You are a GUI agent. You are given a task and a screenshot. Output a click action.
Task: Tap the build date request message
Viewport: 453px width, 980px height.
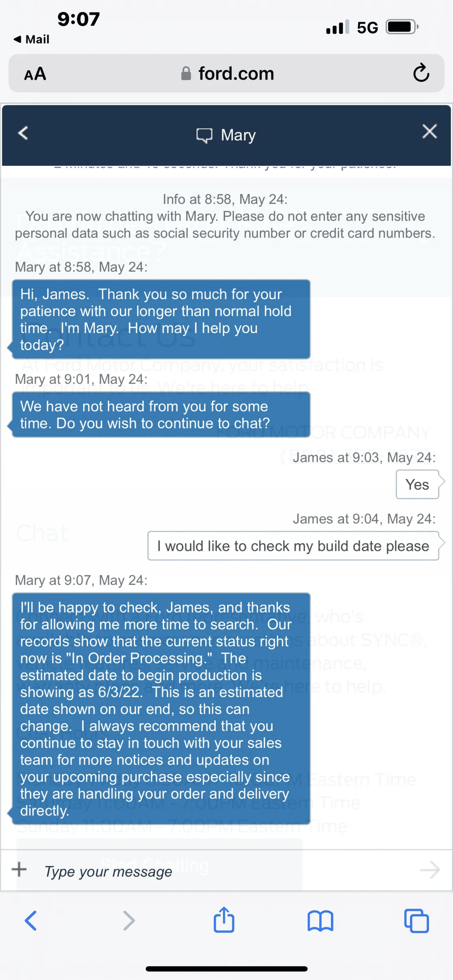tap(293, 546)
